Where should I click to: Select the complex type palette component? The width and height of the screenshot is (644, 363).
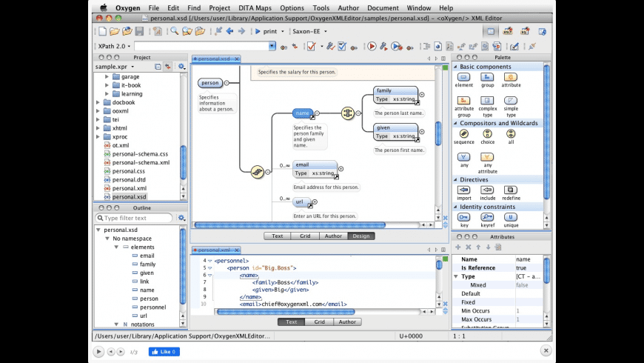point(487,101)
